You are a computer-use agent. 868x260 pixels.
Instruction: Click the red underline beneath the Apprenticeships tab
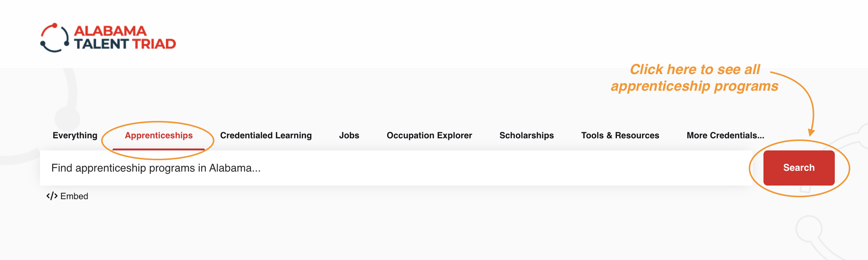pos(159,149)
